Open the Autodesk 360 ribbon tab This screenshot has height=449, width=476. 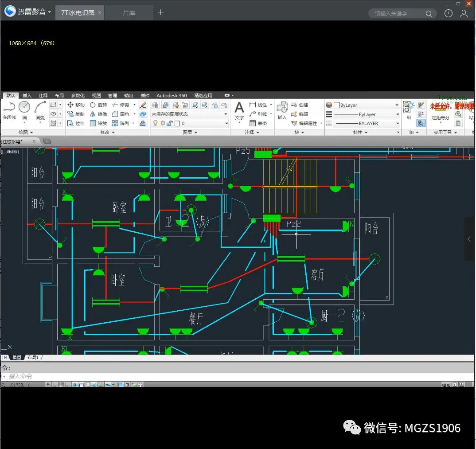coord(172,95)
